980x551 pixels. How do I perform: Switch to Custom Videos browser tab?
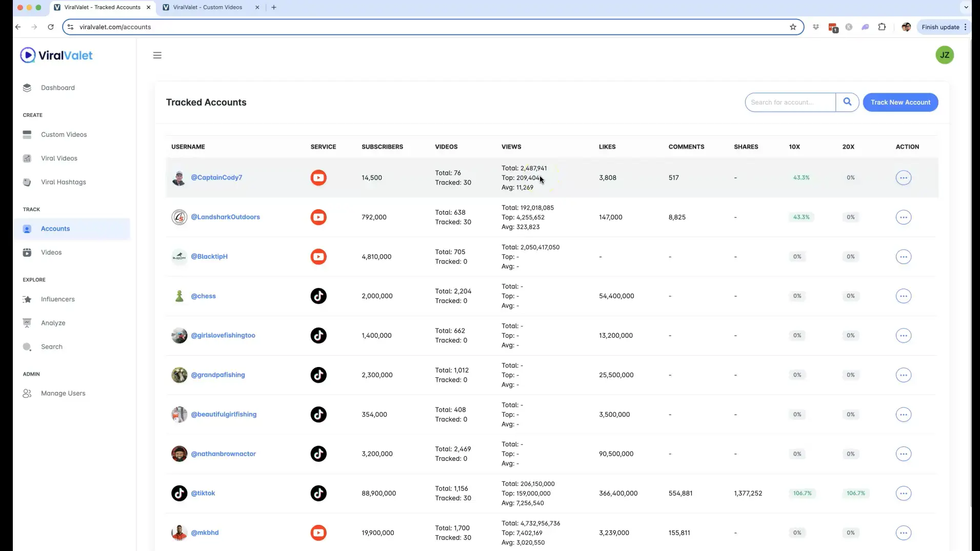[207, 7]
